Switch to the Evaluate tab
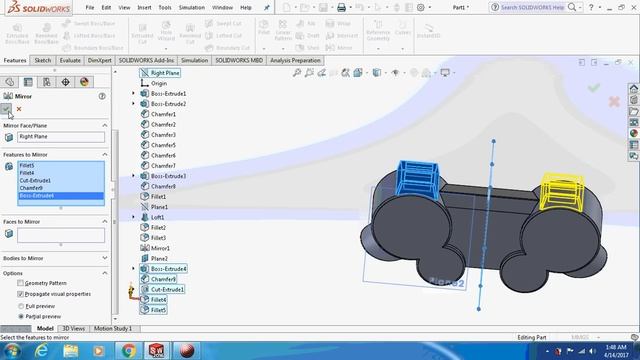Screen dimensions: 640x360 (x=70, y=60)
